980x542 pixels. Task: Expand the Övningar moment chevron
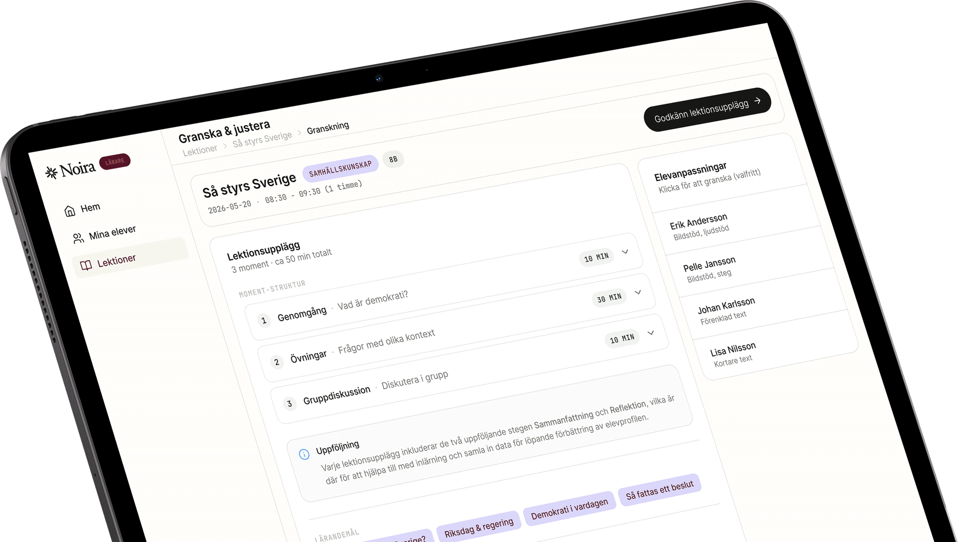pyautogui.click(x=638, y=292)
